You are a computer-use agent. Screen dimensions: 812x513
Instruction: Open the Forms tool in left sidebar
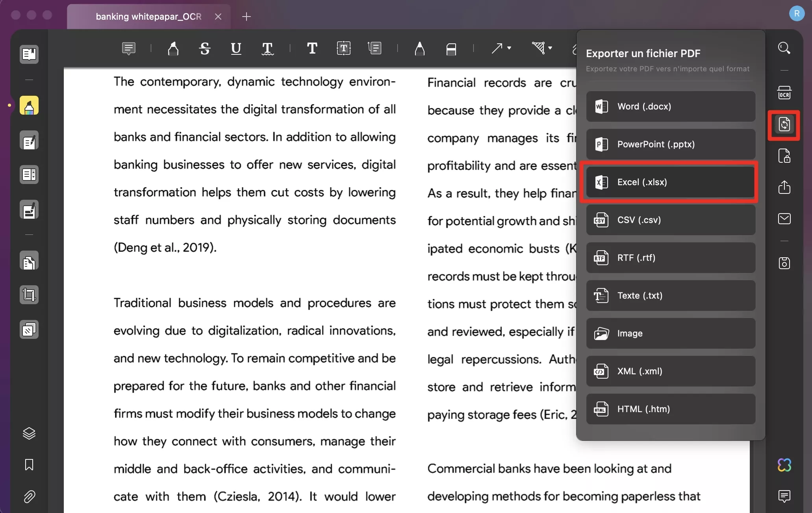click(x=29, y=175)
